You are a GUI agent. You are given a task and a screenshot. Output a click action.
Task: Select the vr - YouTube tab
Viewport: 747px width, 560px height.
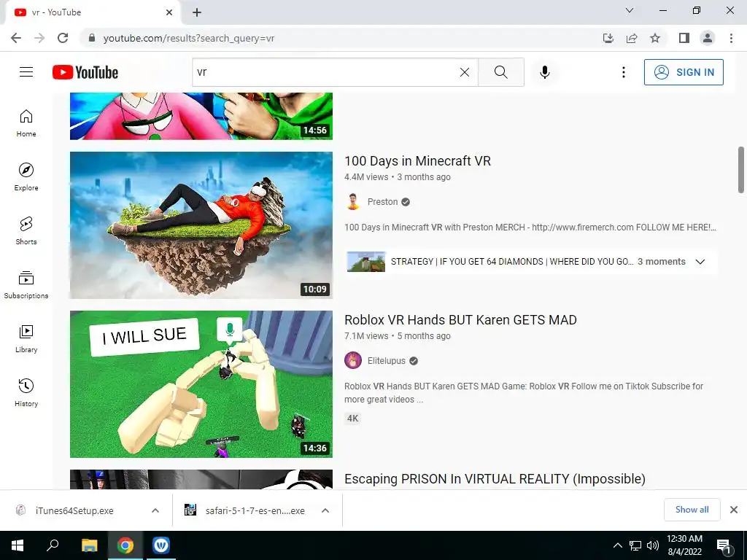[93, 12]
